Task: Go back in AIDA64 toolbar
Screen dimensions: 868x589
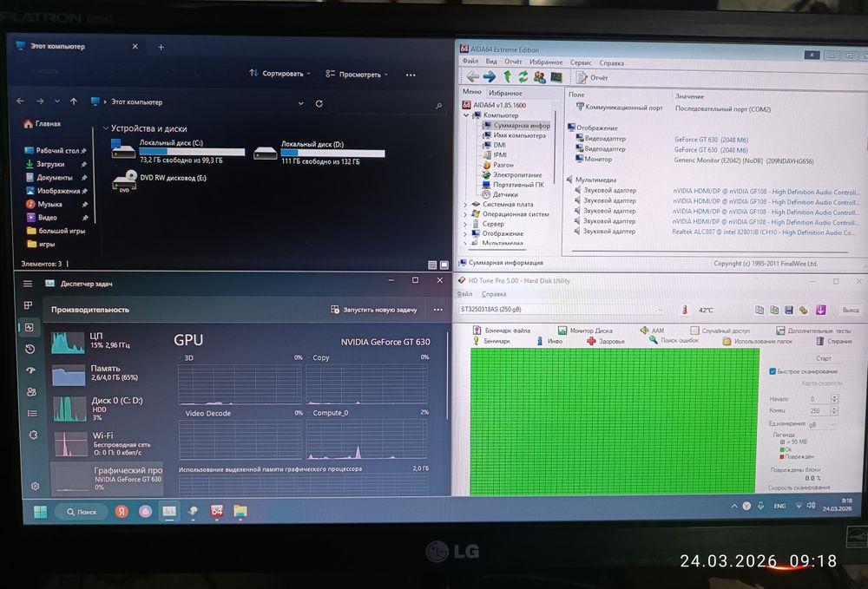Action: point(472,77)
